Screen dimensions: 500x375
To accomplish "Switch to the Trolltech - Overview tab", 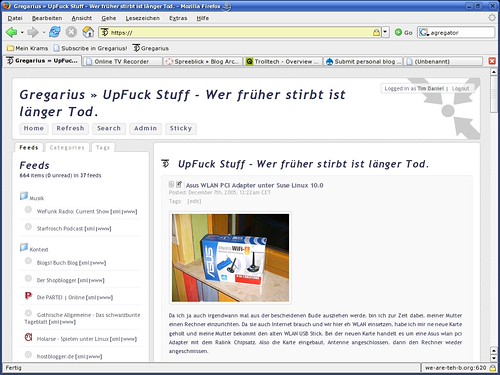I will [x=283, y=61].
